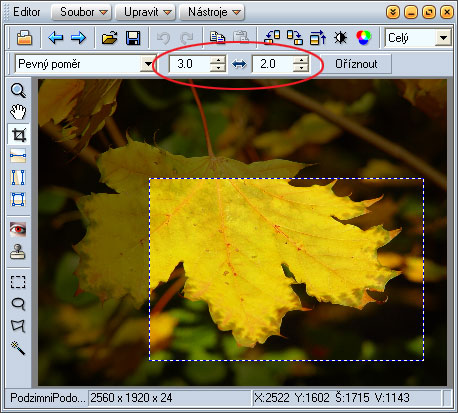Decrease the 2.0 ratio value
This screenshot has width=458, height=413.
pyautogui.click(x=301, y=68)
